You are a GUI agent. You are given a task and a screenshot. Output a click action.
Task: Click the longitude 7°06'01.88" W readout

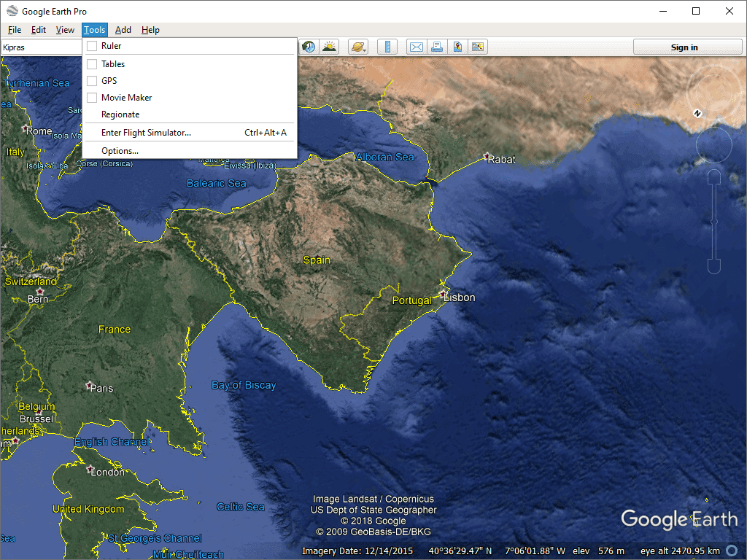(535, 551)
